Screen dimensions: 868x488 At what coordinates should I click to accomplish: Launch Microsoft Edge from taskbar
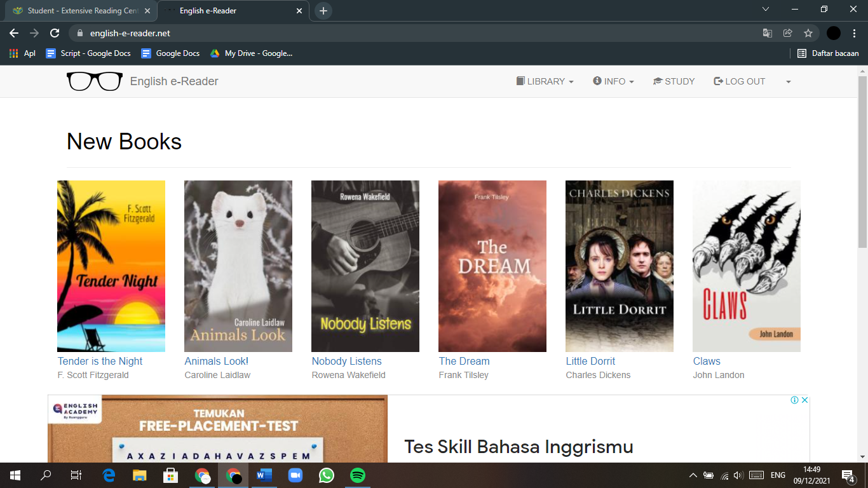109,475
